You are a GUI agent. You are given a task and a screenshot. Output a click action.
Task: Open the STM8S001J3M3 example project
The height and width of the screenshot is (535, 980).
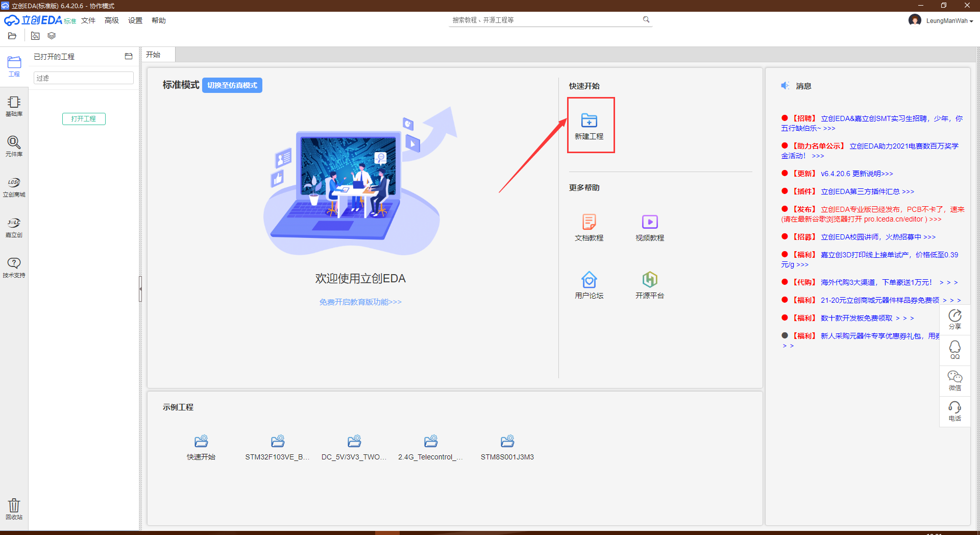pyautogui.click(x=507, y=448)
